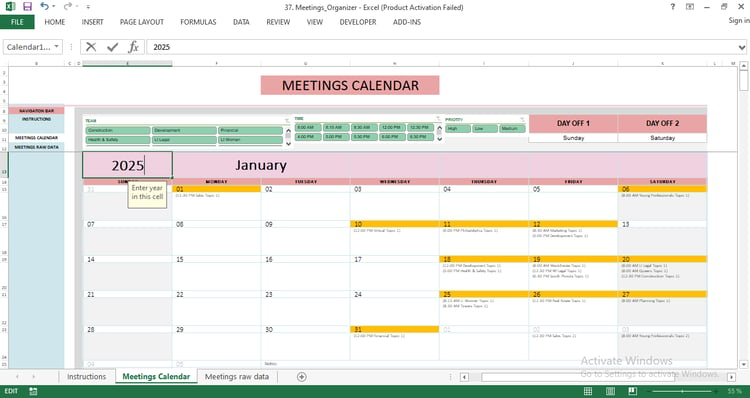Select the highlighted day 10 cell
The image size is (750, 398).
pos(394,224)
